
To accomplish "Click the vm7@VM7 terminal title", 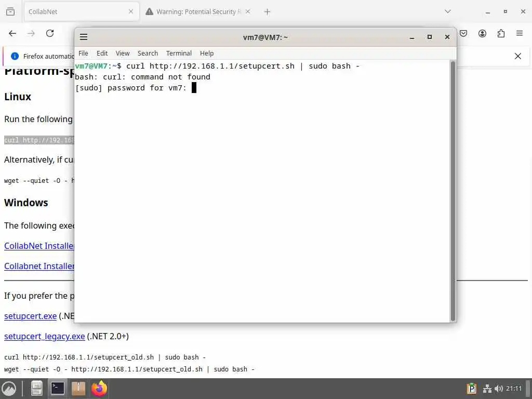I will tap(265, 37).
